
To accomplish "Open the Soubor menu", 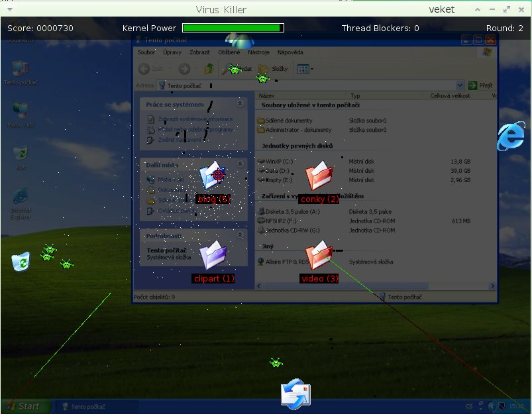I will [x=146, y=52].
